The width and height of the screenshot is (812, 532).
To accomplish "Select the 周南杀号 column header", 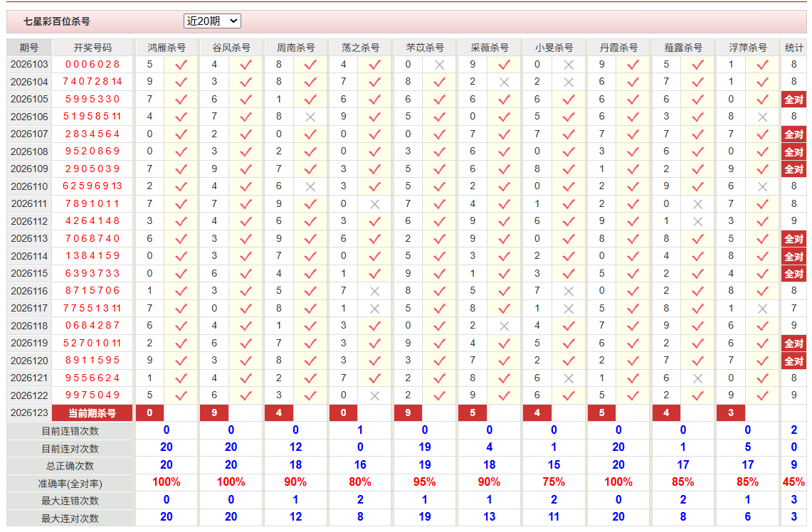I will click(295, 48).
